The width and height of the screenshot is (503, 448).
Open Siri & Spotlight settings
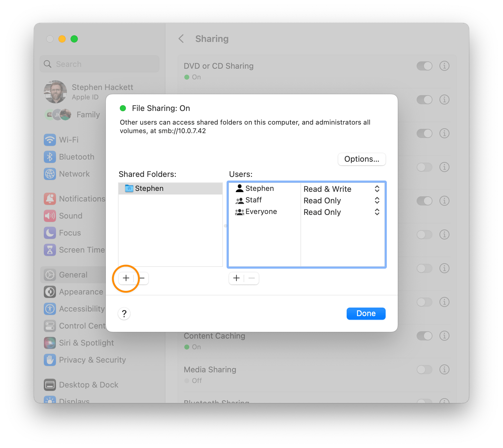click(x=50, y=343)
